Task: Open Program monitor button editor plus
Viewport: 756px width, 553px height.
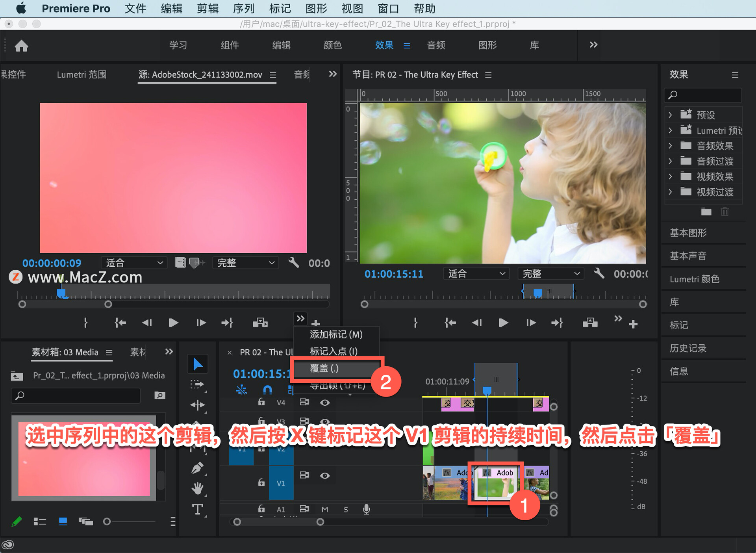Action: tap(633, 324)
